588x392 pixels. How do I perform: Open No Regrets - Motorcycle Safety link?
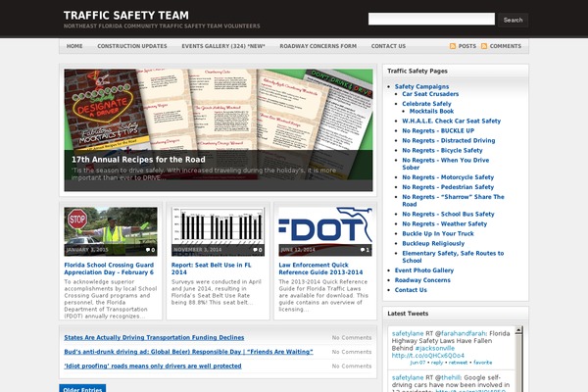pos(448,177)
